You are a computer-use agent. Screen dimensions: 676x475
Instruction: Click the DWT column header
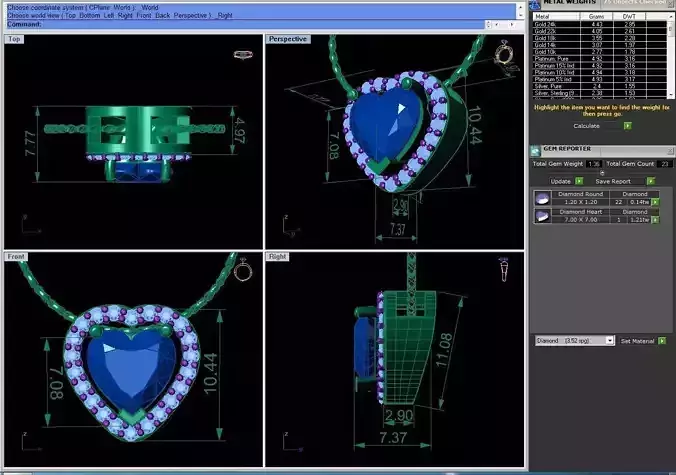pos(629,16)
